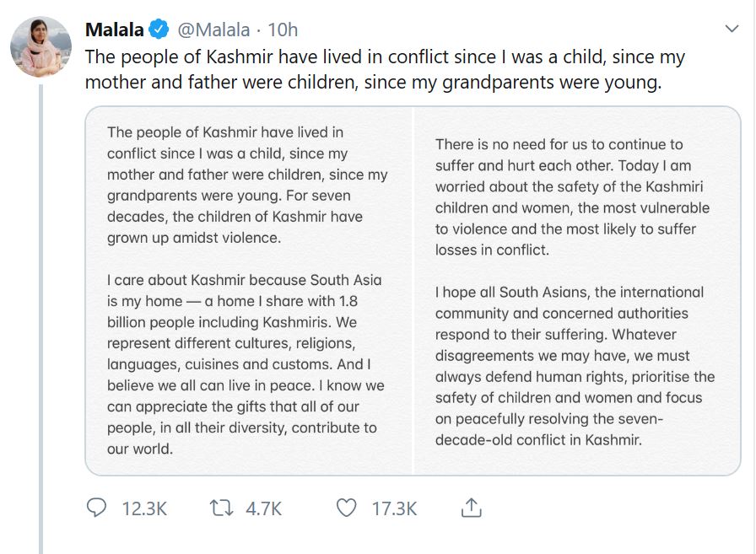Click the Malala display name
Image resolution: width=756 pixels, height=554 pixels.
click(x=114, y=30)
